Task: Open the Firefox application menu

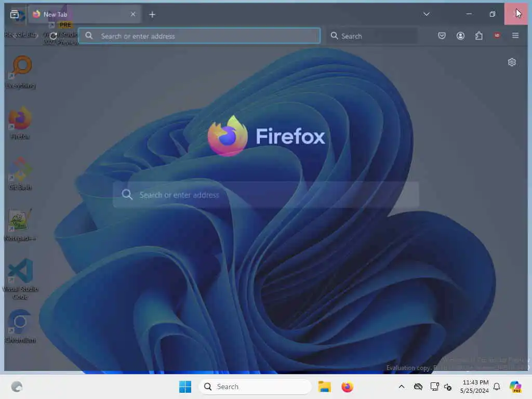Action: point(515,36)
